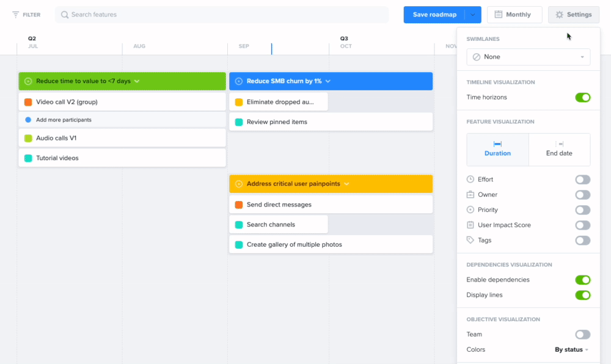611x364 pixels.
Task: Toggle the Time horizons switch
Action: (582, 97)
